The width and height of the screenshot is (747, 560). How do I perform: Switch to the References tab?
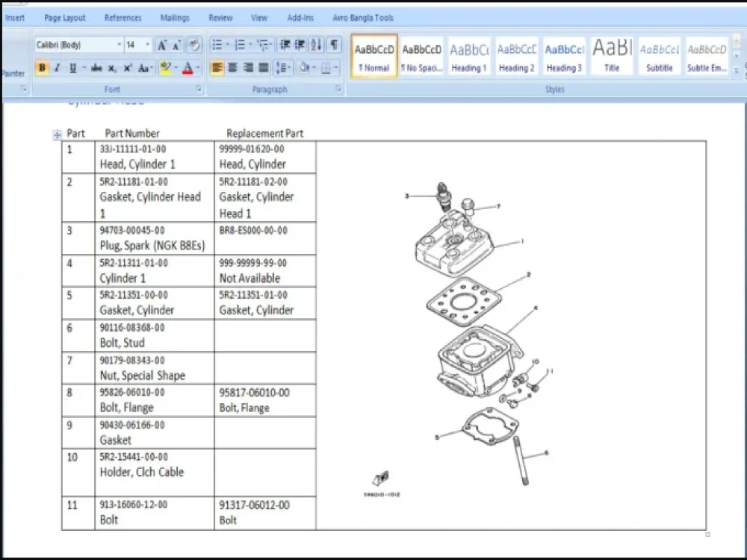click(123, 18)
